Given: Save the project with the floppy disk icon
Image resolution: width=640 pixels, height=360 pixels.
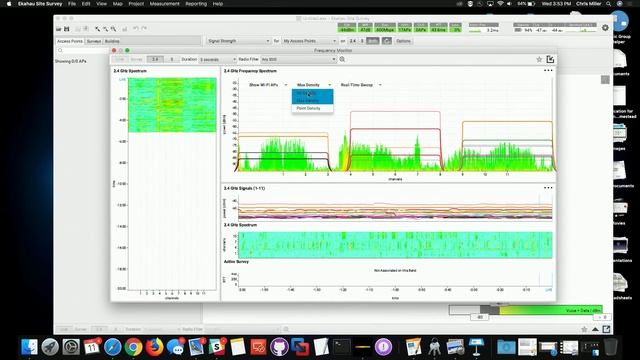Looking at the screenshot, I should point(67,29).
